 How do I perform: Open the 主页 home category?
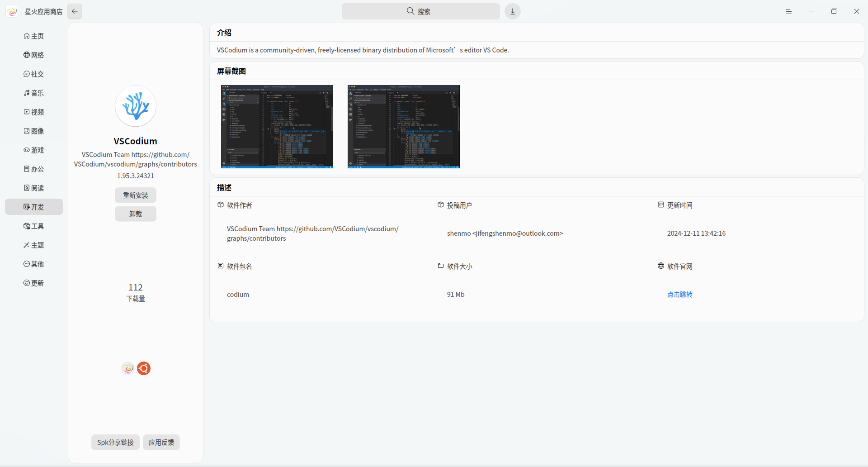[34, 36]
